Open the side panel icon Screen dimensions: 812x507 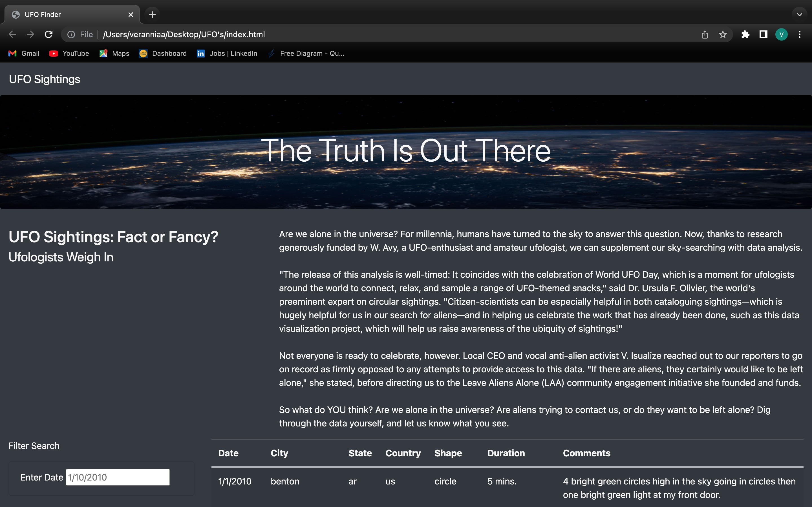pos(763,34)
